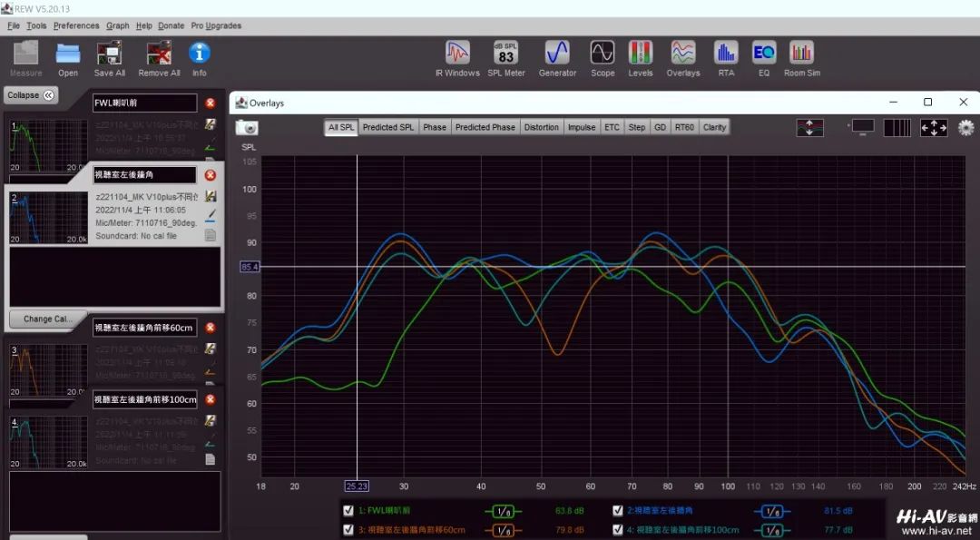Change trace colour of measurement 1 green pen
Screen dimensions: 980x540
pyautogui.click(x=211, y=144)
